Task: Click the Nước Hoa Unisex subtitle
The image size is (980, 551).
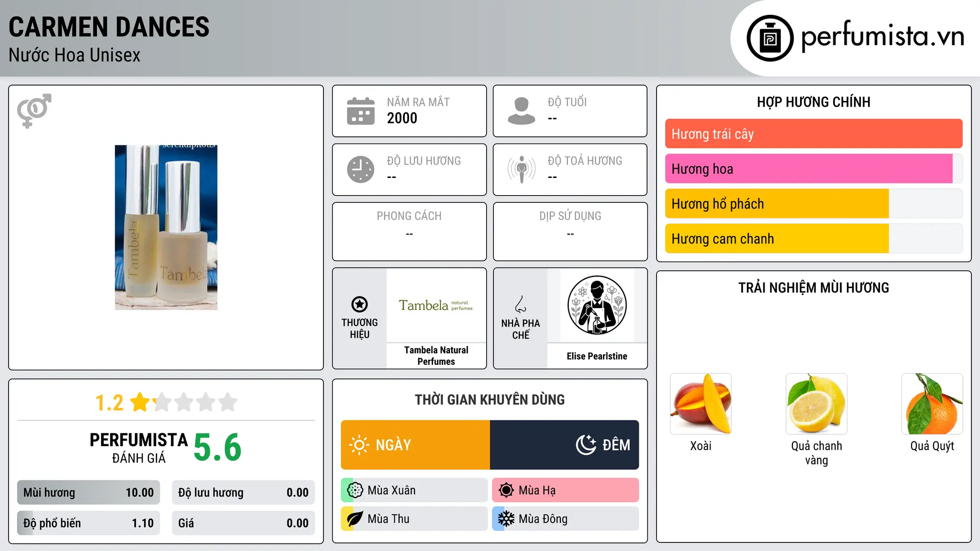Action: pos(75,55)
